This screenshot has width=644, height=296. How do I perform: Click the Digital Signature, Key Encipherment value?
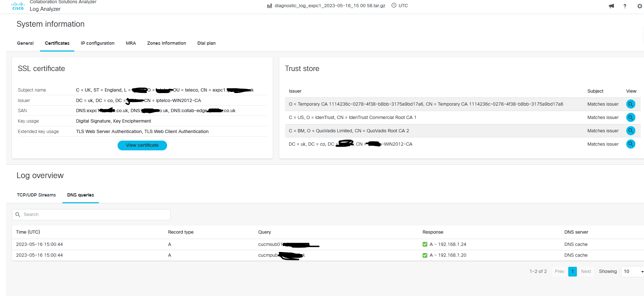[113, 121]
